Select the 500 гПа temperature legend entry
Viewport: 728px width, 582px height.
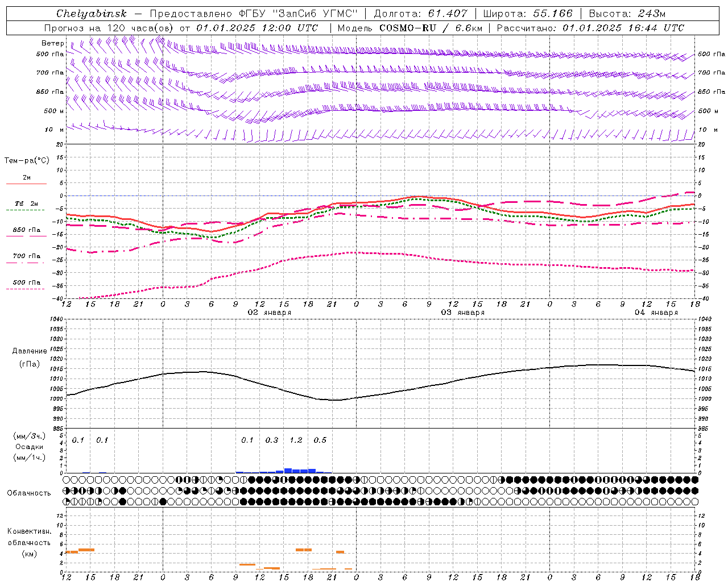tap(27, 282)
